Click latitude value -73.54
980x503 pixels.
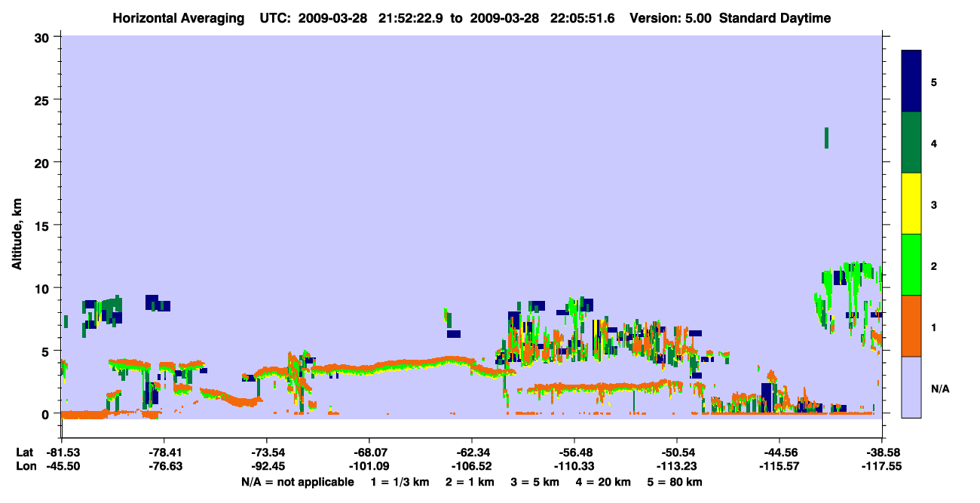pos(267,452)
